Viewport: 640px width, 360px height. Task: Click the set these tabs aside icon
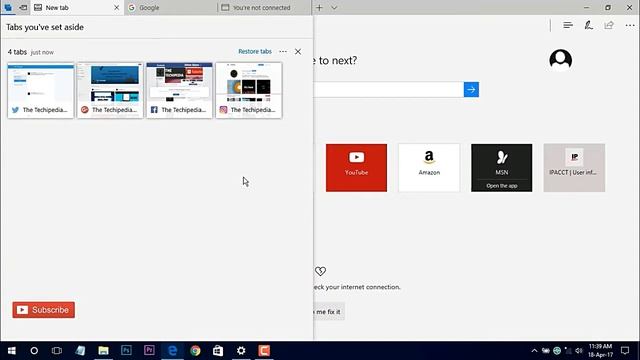point(23,7)
